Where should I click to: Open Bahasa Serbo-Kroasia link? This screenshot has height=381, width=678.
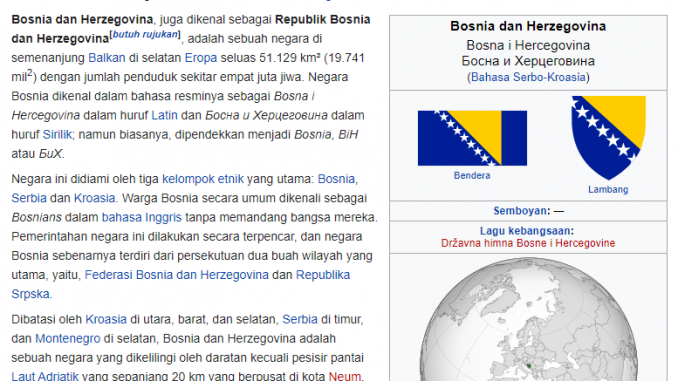528,77
